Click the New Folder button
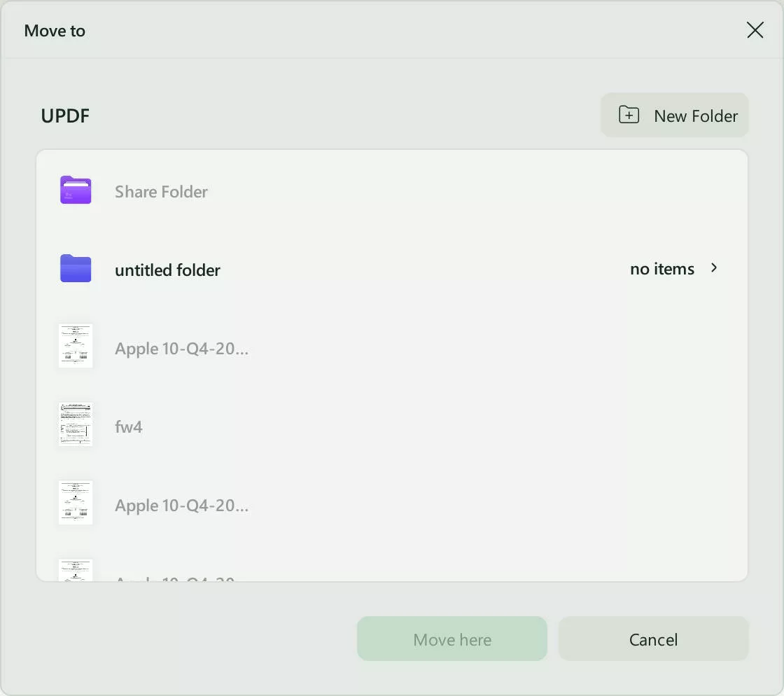 (674, 115)
